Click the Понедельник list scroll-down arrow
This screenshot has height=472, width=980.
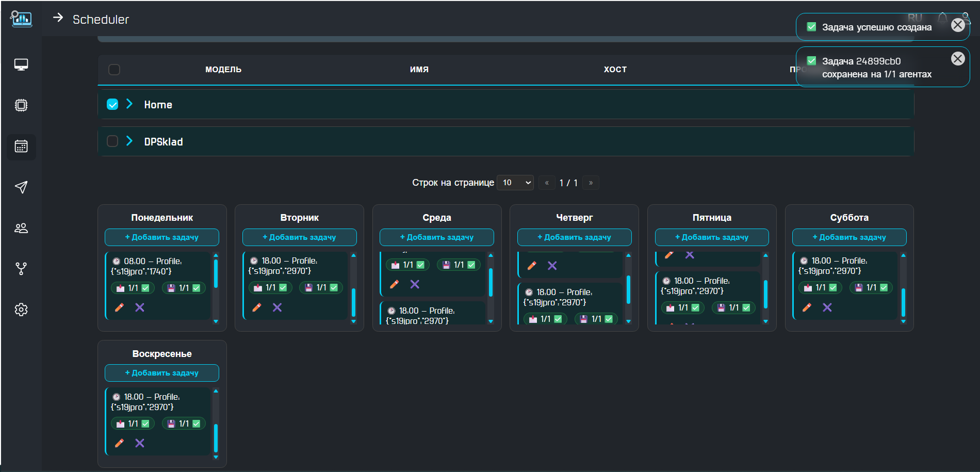(216, 321)
